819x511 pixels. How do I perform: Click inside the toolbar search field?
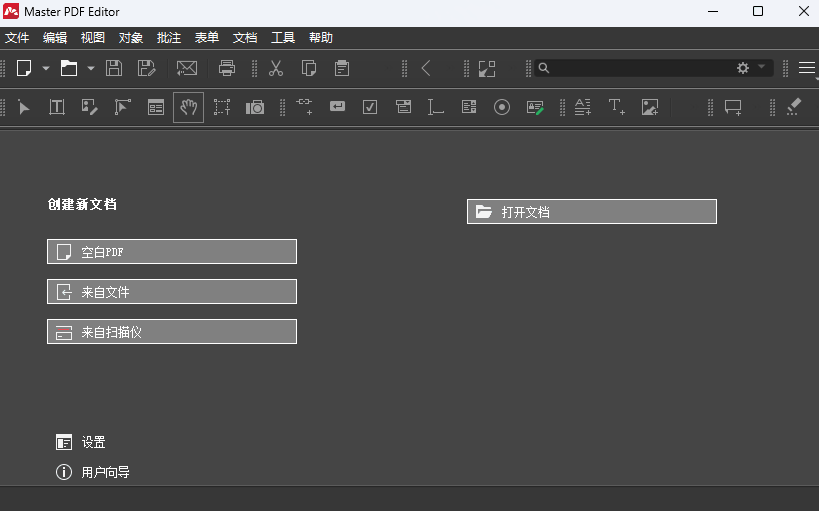click(642, 68)
